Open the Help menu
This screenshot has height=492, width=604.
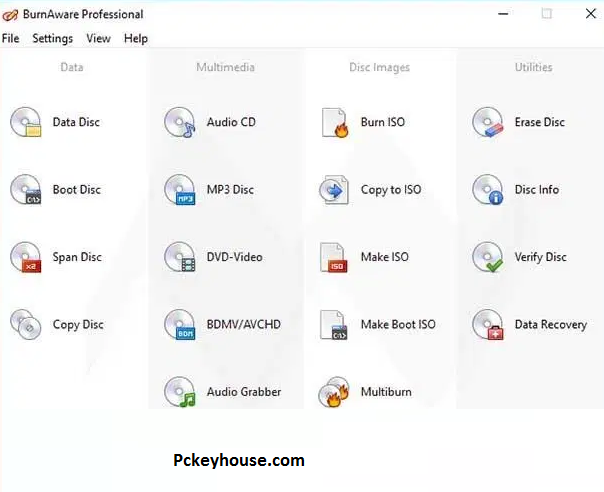click(x=136, y=39)
